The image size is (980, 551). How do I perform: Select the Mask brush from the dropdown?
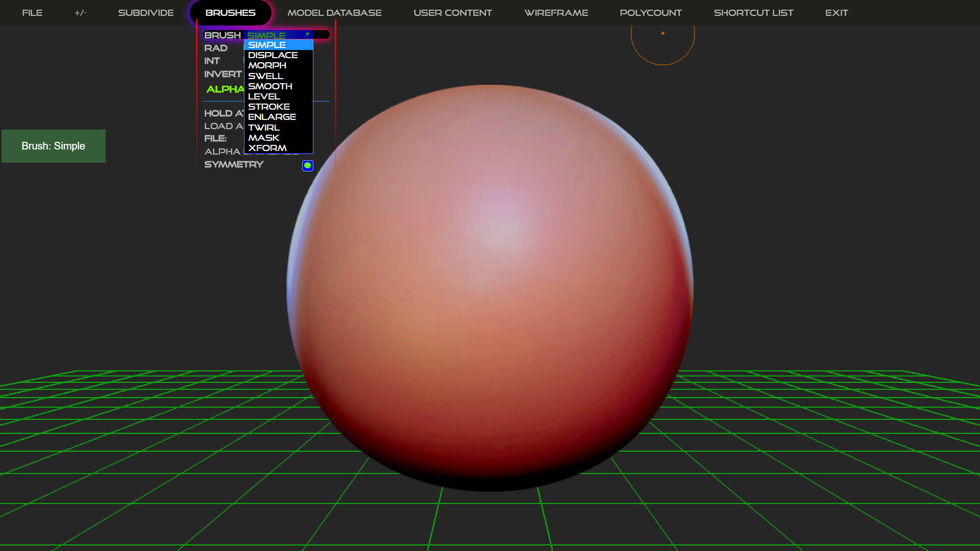click(263, 138)
